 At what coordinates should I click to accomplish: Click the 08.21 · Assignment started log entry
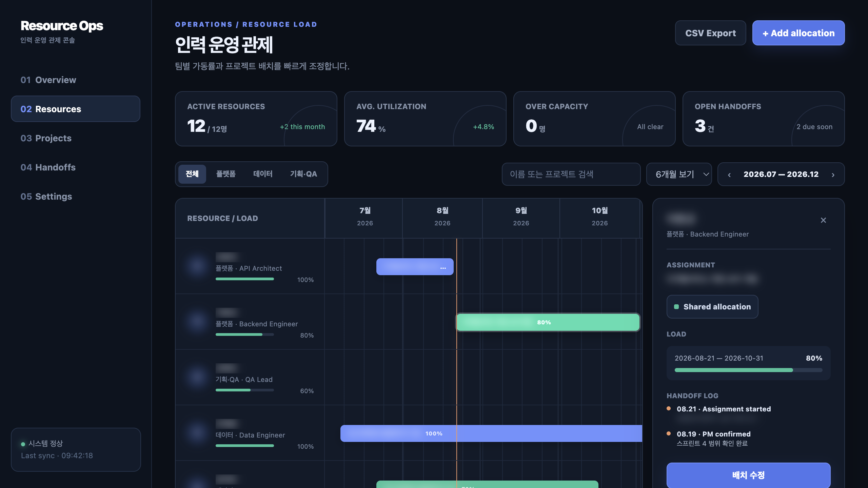(x=724, y=409)
